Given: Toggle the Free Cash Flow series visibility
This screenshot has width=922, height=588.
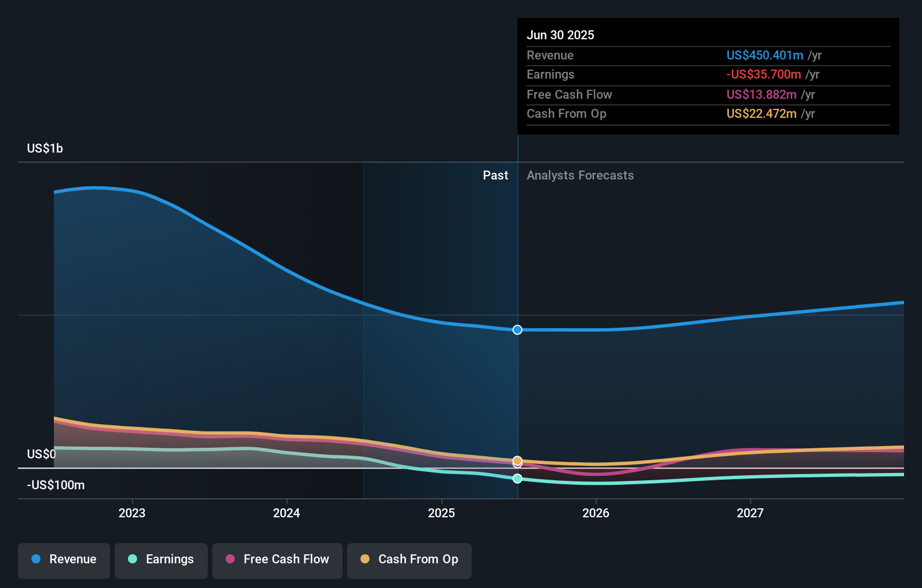Looking at the screenshot, I should point(277,559).
